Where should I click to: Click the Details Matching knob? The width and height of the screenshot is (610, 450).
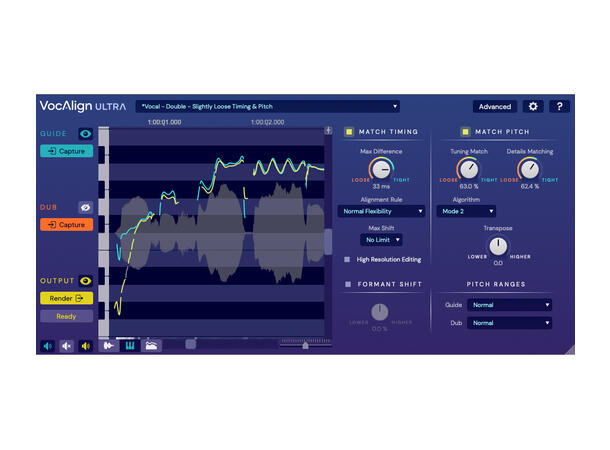coord(530,169)
